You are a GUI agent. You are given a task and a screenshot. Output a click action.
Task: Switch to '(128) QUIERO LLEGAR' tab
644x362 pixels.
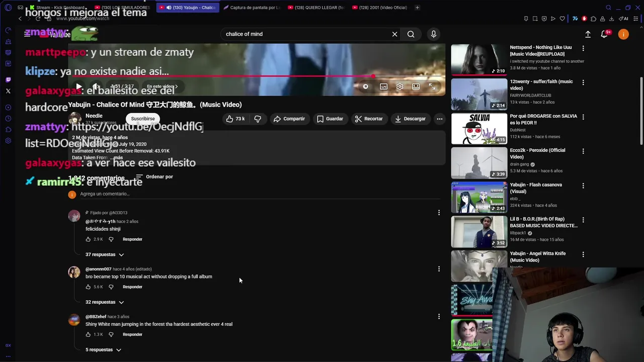316,8
